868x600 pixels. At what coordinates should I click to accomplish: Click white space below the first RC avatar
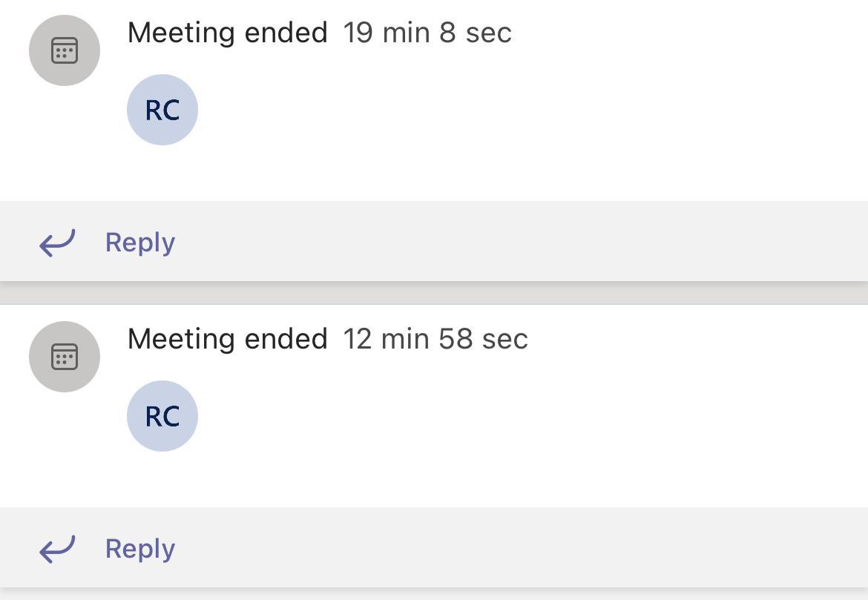162,174
